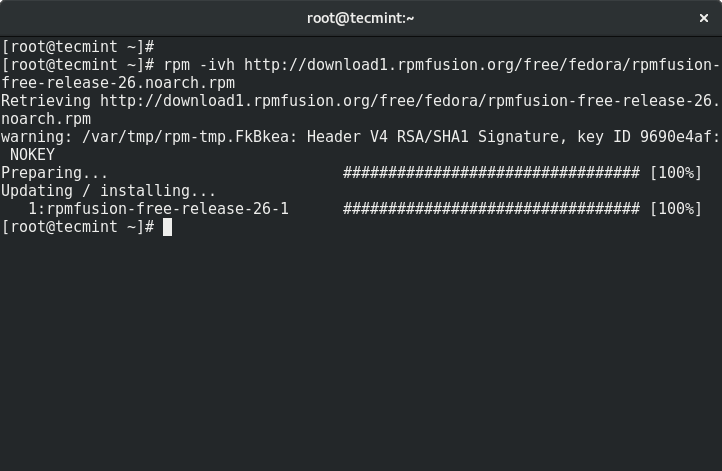Click the free-release-26.noarch.rpm wrapped text
The height and width of the screenshot is (471, 722).
pos(118,83)
